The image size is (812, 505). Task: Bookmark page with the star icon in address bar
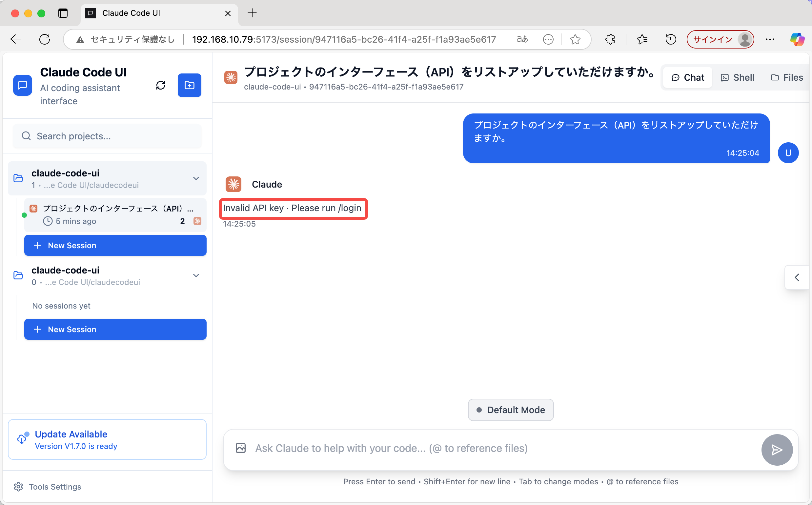575,39
